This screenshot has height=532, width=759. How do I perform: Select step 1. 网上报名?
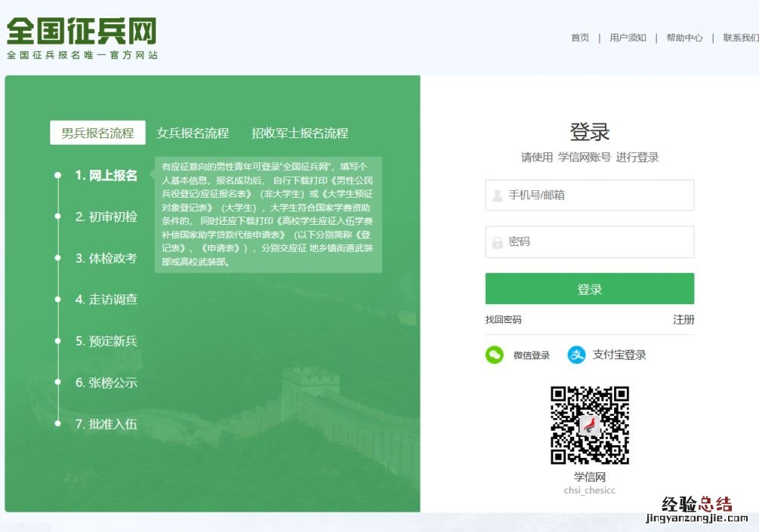pos(106,175)
